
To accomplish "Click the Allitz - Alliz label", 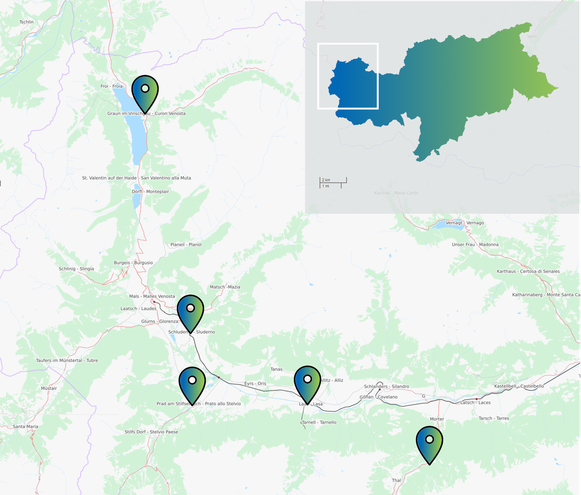I will (x=332, y=380).
